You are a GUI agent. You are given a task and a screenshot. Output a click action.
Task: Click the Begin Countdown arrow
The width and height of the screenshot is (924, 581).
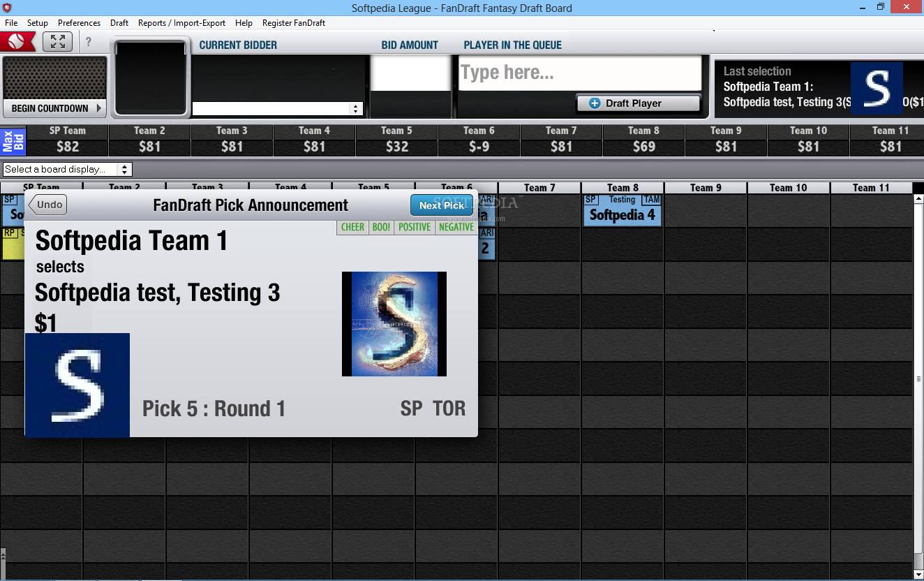(x=99, y=108)
